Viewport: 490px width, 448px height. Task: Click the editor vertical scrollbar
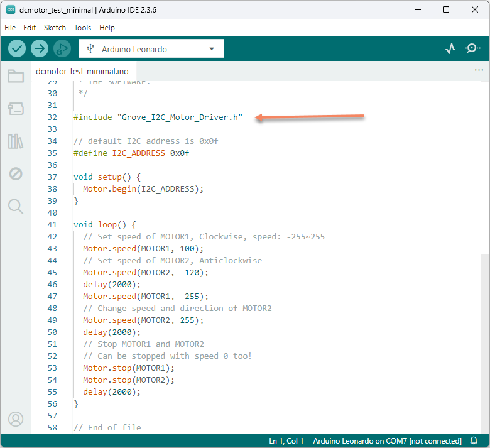485,339
